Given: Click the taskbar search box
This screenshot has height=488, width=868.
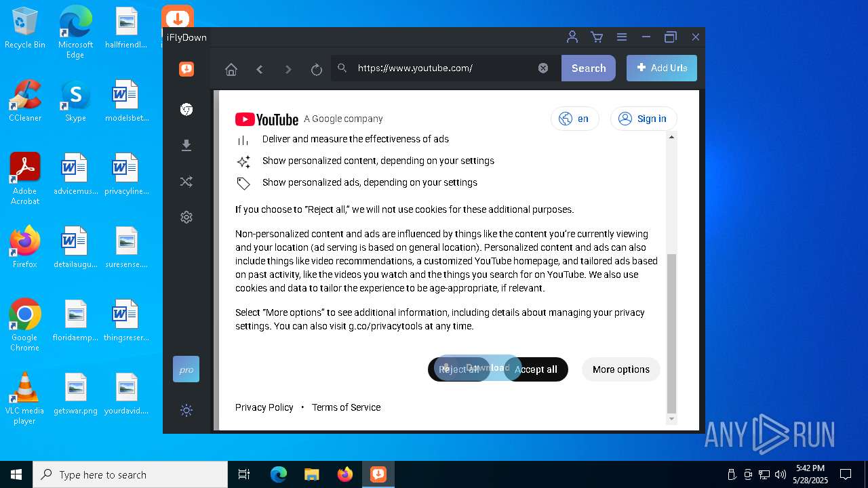Looking at the screenshot, I should pyautogui.click(x=130, y=474).
